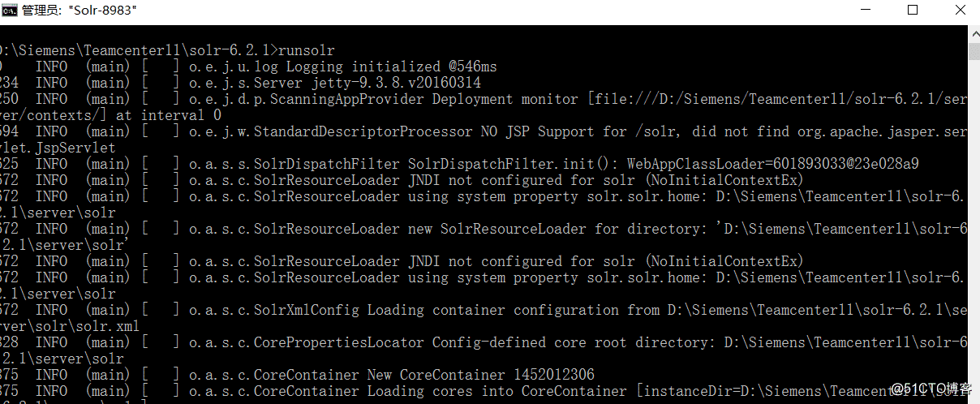Click the vertical scrollbar thumb
The height and width of the screenshot is (404, 980).
click(974, 52)
